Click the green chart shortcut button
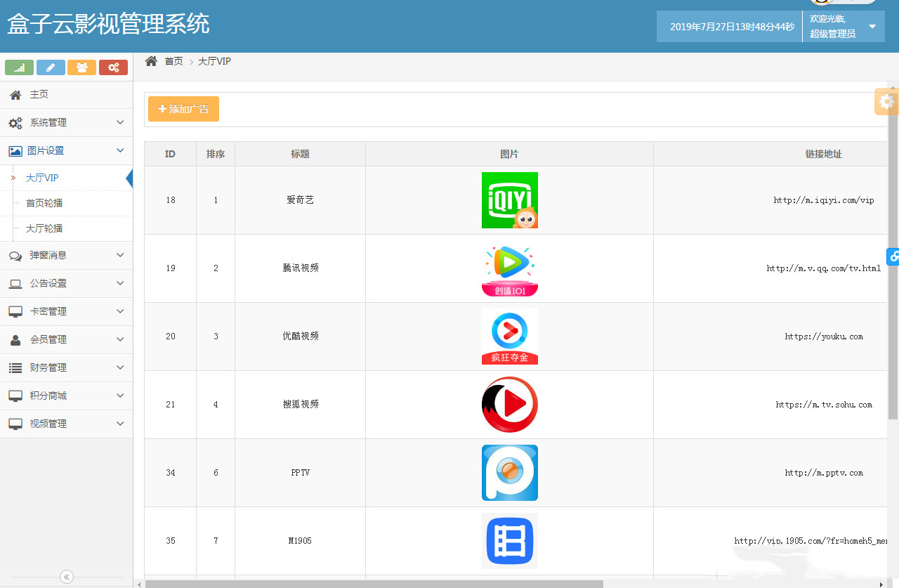The image size is (899, 588). [19, 67]
